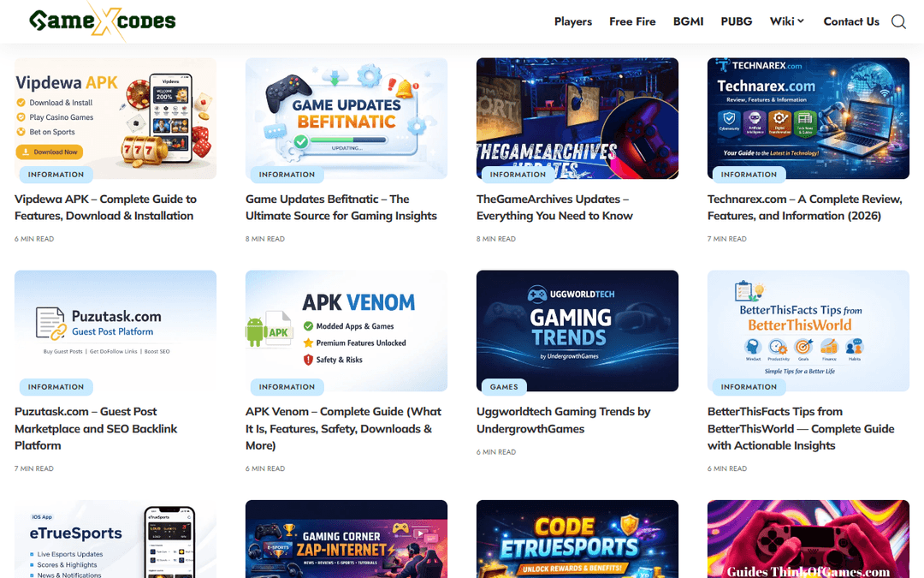This screenshot has height=578, width=924.
Task: Open the eTrueSports iOS App thumbnail
Action: 115,539
